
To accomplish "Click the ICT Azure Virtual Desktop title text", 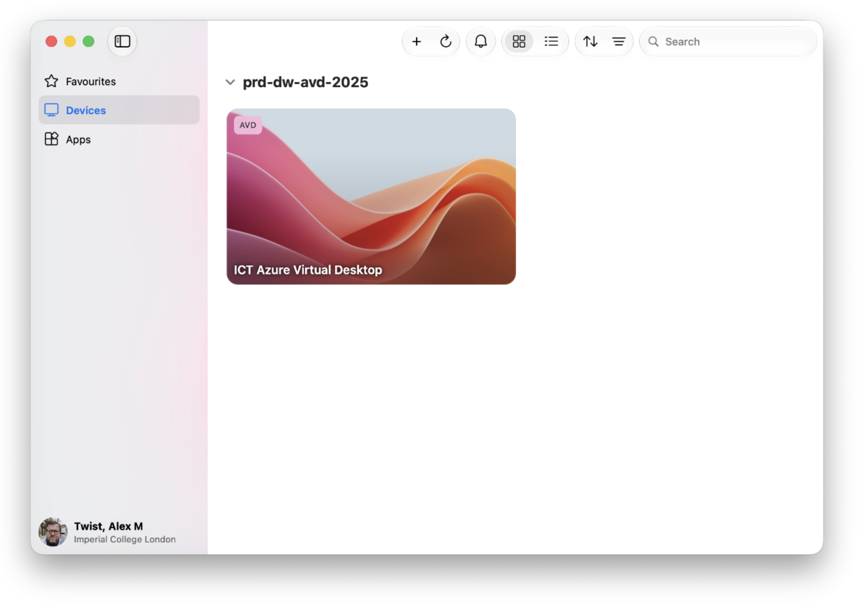I will coord(308,270).
